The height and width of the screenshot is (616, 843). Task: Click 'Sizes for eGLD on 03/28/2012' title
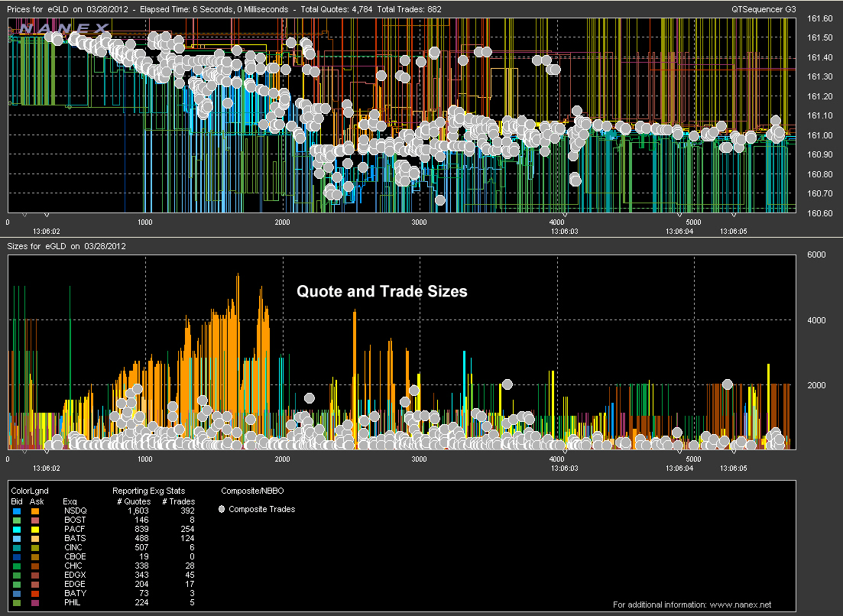[66, 246]
